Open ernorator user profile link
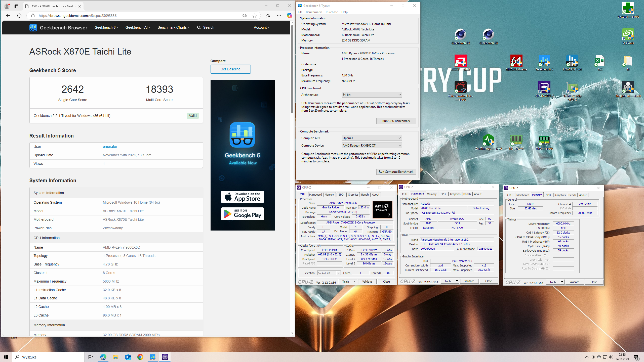This screenshot has height=362, width=644. [110, 147]
